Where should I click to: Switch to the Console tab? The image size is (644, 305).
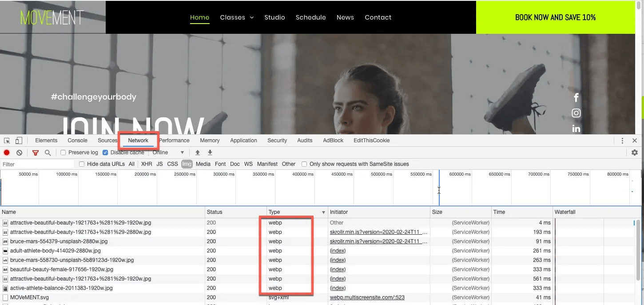click(77, 140)
